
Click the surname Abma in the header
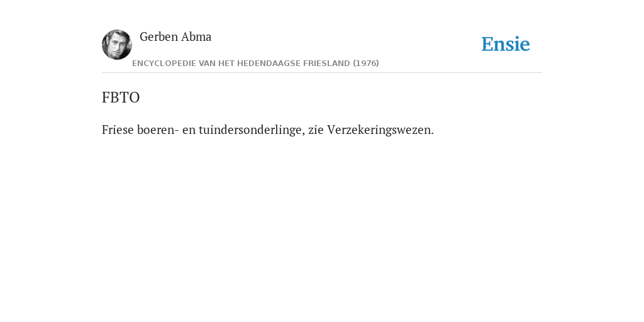pyautogui.click(x=196, y=37)
